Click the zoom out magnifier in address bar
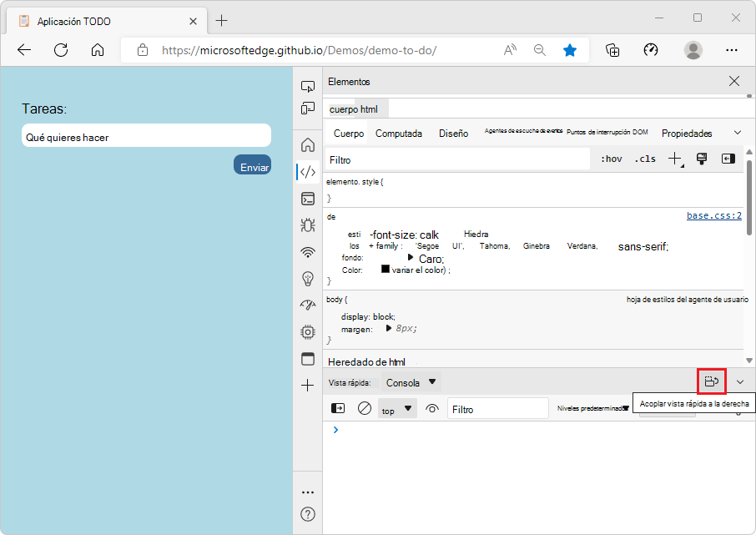This screenshot has height=535, width=756. [x=540, y=50]
